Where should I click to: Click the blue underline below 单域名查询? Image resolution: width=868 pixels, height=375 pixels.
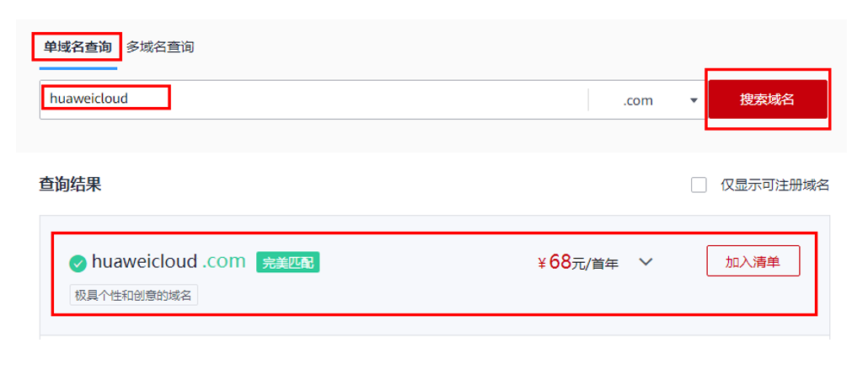78,69
